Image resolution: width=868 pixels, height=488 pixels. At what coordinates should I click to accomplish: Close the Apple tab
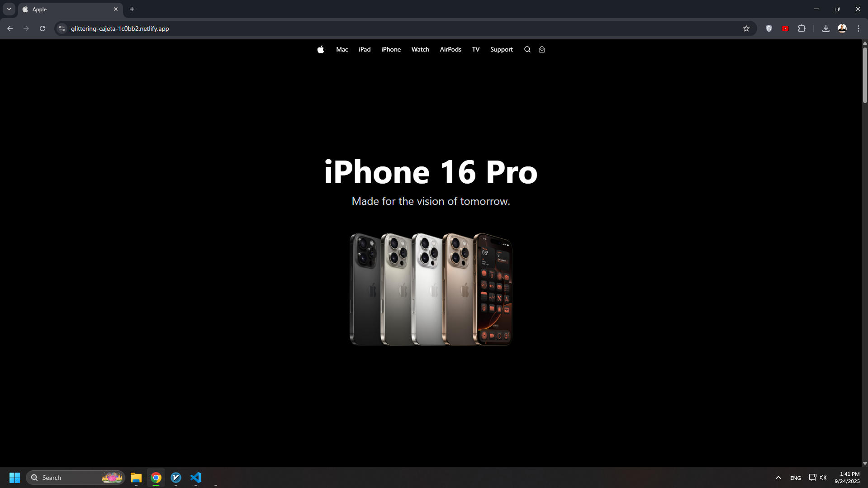(x=116, y=9)
